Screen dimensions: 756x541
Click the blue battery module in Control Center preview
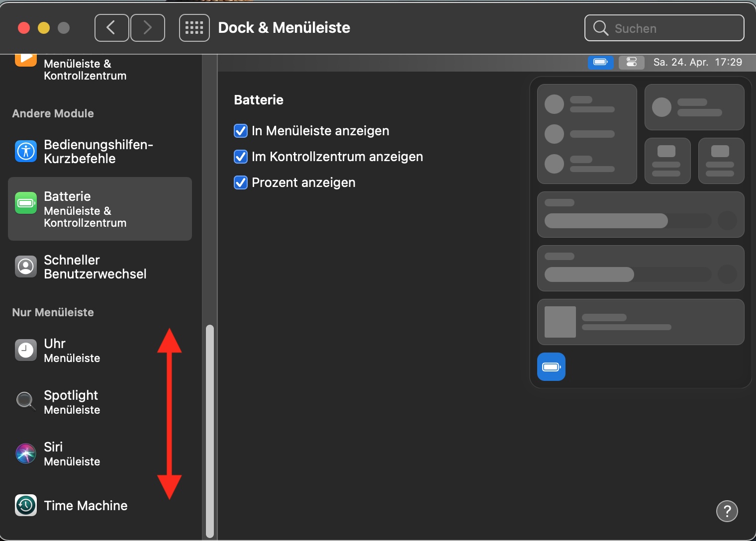tap(551, 367)
